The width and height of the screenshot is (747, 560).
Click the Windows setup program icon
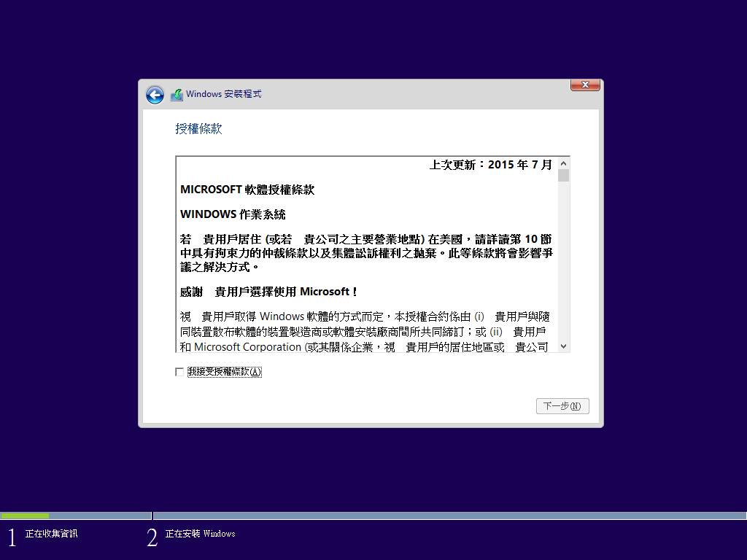coord(177,94)
